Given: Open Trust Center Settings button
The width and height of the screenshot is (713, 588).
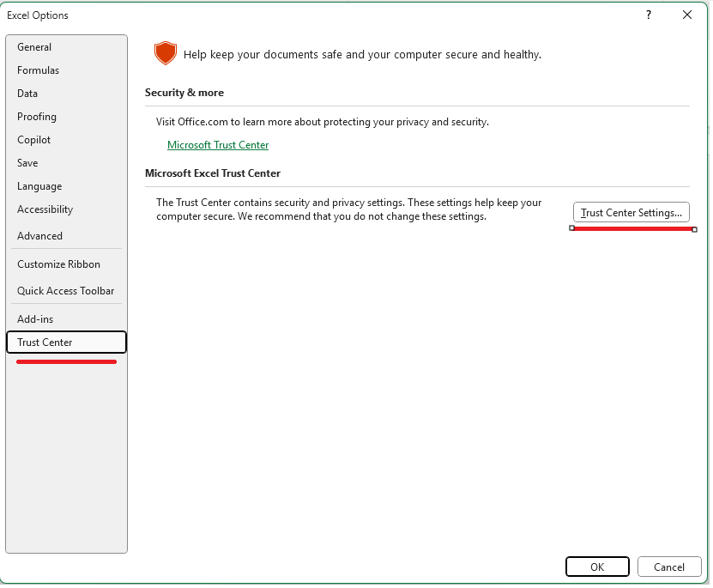Looking at the screenshot, I should click(631, 212).
